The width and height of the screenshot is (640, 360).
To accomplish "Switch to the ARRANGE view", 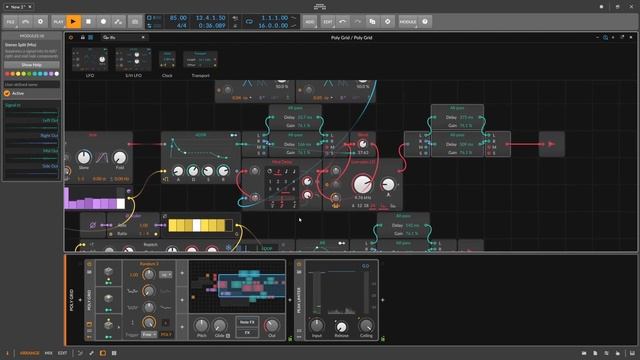I will (x=30, y=353).
